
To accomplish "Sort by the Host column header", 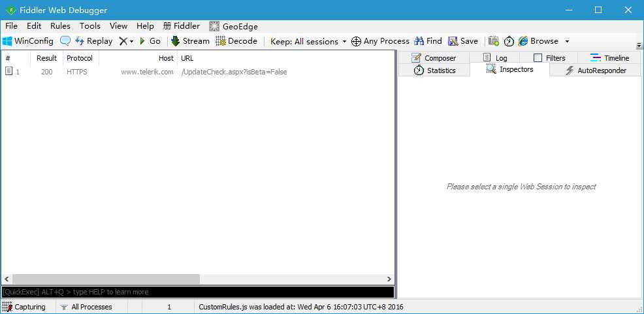I will point(138,58).
